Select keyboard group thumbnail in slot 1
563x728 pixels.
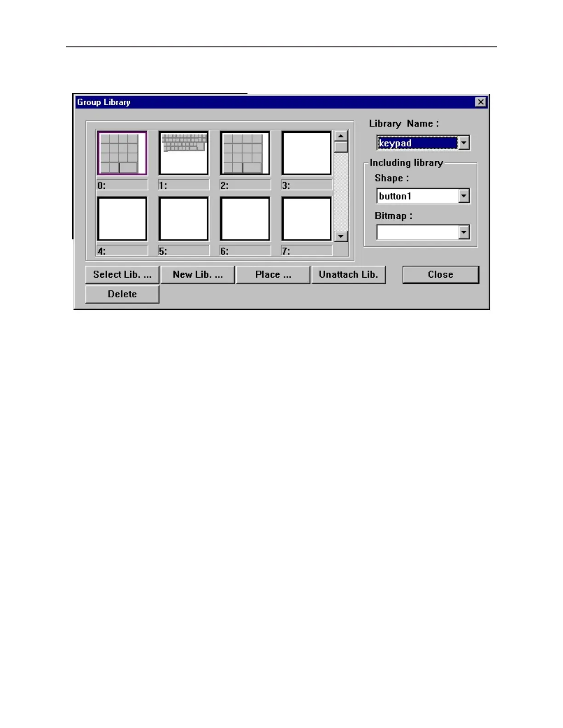184,154
